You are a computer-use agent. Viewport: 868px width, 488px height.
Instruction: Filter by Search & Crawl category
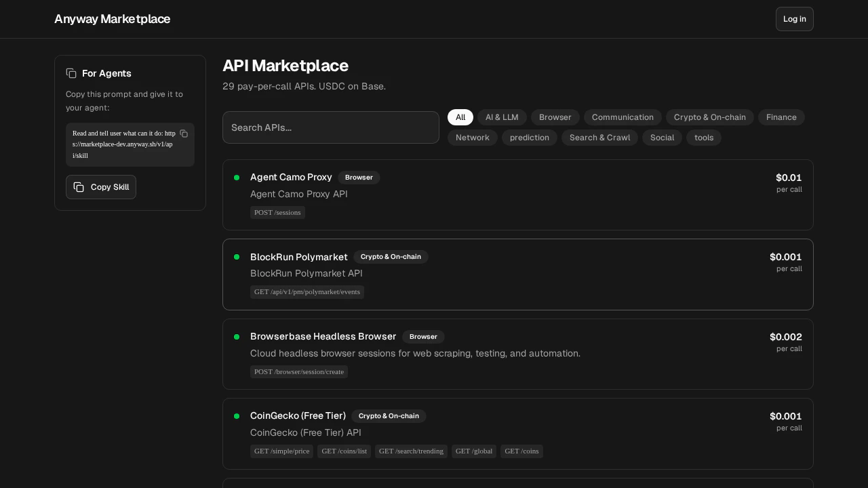tap(599, 138)
